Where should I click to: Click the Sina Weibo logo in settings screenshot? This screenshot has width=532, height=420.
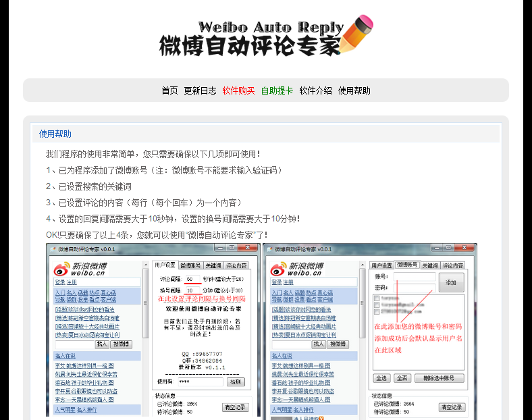80,269
